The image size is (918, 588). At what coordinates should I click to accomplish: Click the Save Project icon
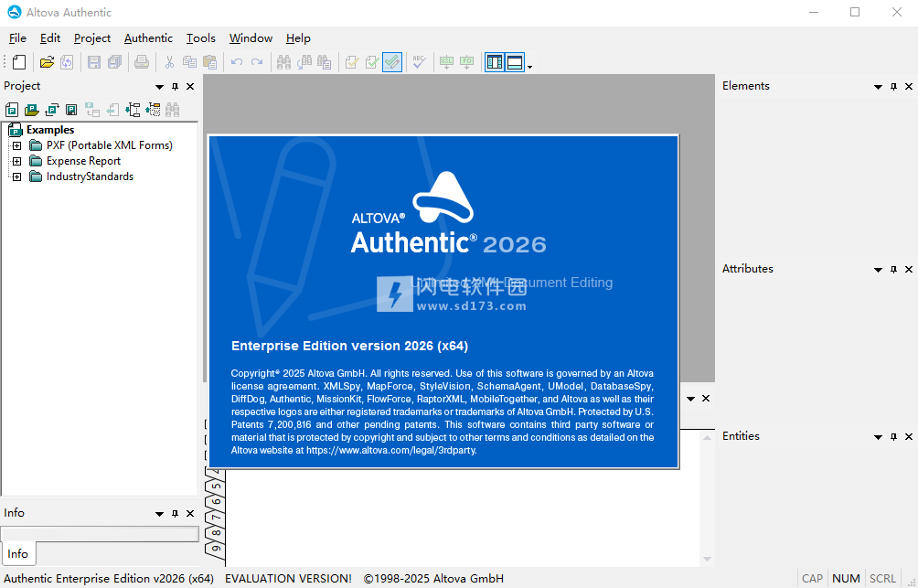[71, 110]
